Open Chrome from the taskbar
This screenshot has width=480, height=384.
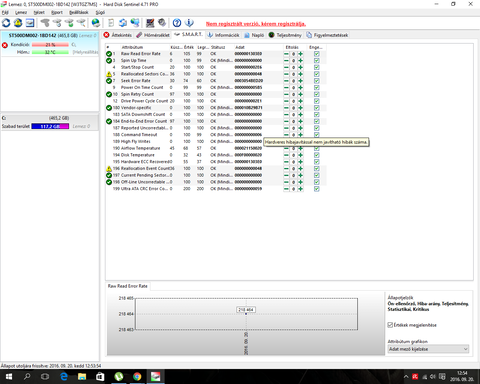click(137, 377)
